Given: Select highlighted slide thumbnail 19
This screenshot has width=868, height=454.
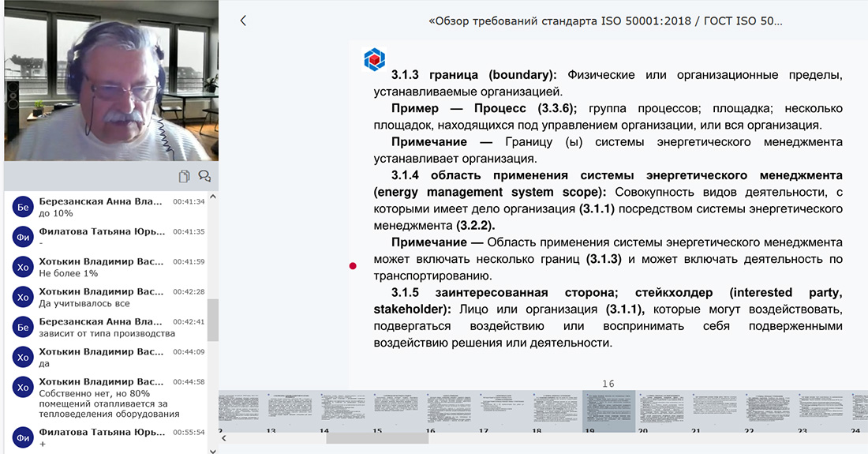Looking at the screenshot, I should [x=609, y=411].
